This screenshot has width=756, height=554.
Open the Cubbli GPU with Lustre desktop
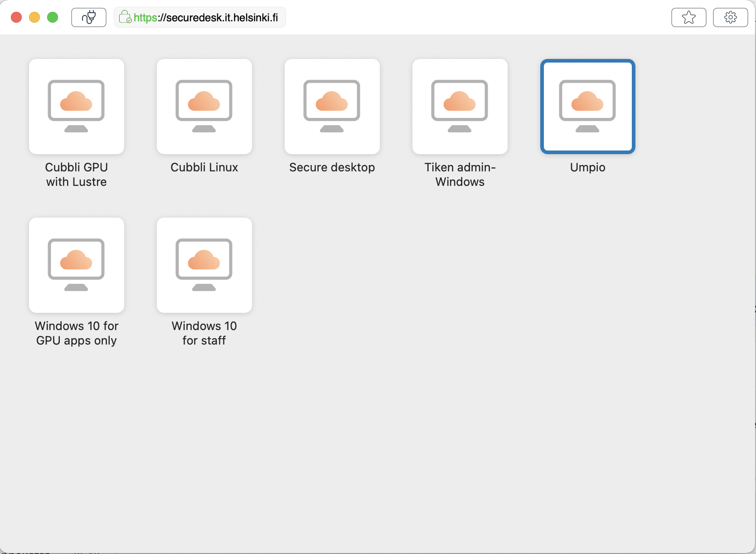[77, 107]
